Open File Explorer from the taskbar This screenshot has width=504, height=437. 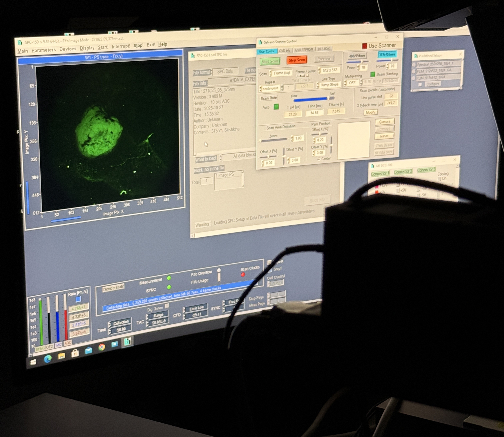pos(62,356)
